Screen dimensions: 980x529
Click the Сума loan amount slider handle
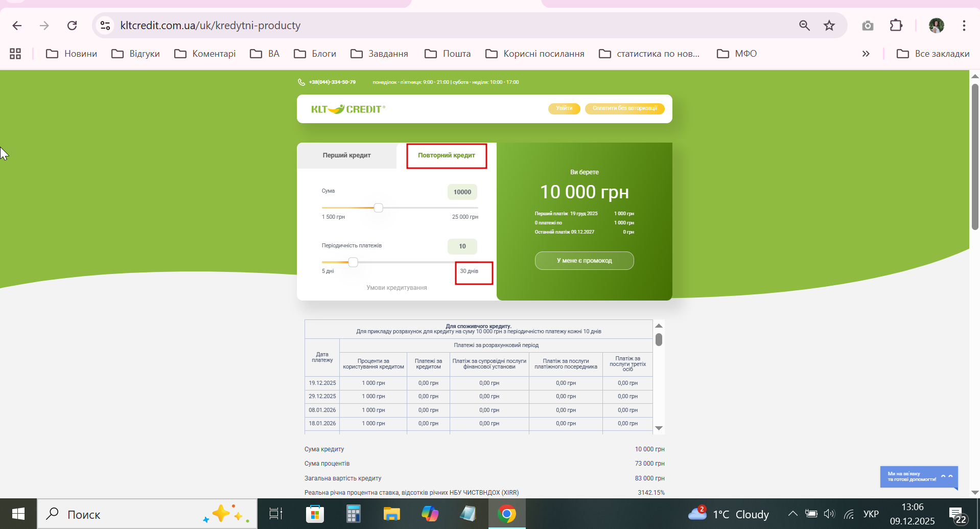(378, 208)
